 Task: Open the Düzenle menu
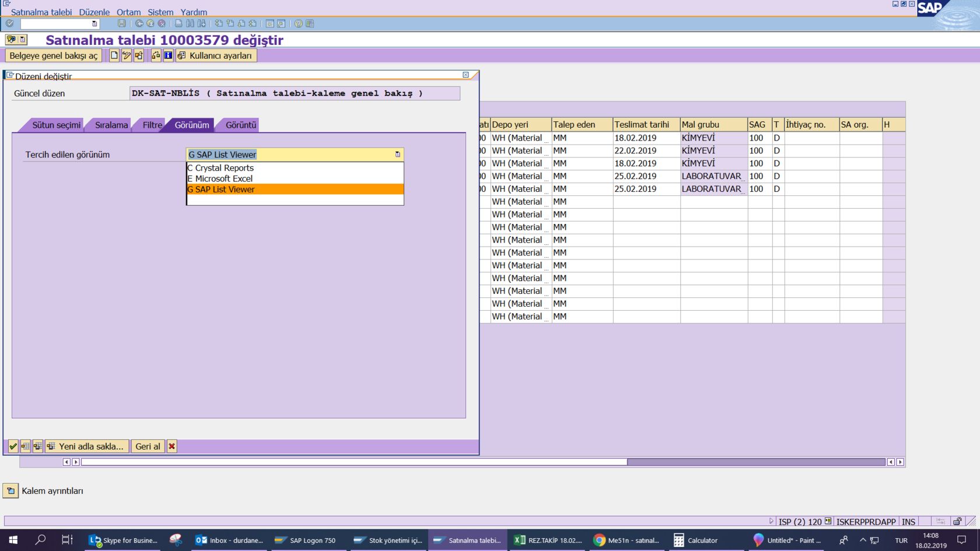click(x=94, y=12)
